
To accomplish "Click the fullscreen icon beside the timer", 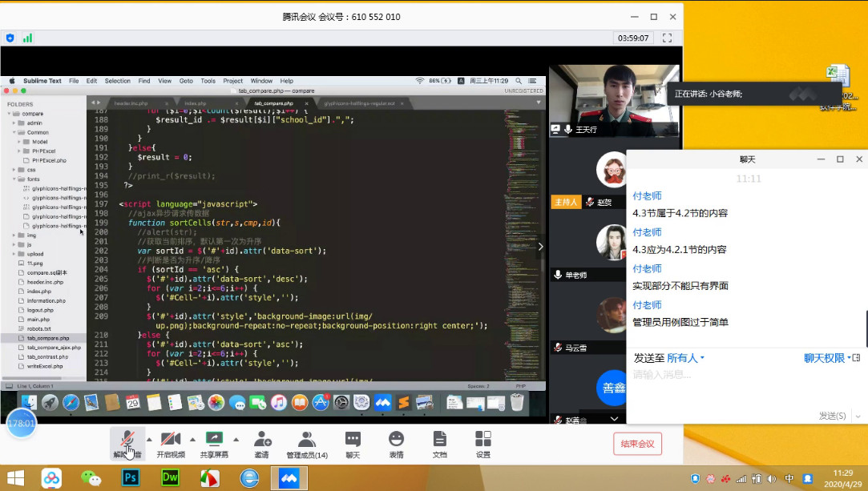I will click(x=667, y=38).
